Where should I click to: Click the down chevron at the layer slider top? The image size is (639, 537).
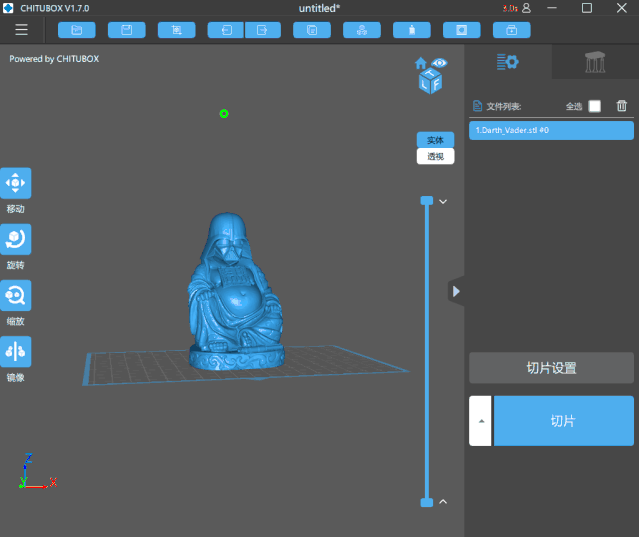point(443,201)
